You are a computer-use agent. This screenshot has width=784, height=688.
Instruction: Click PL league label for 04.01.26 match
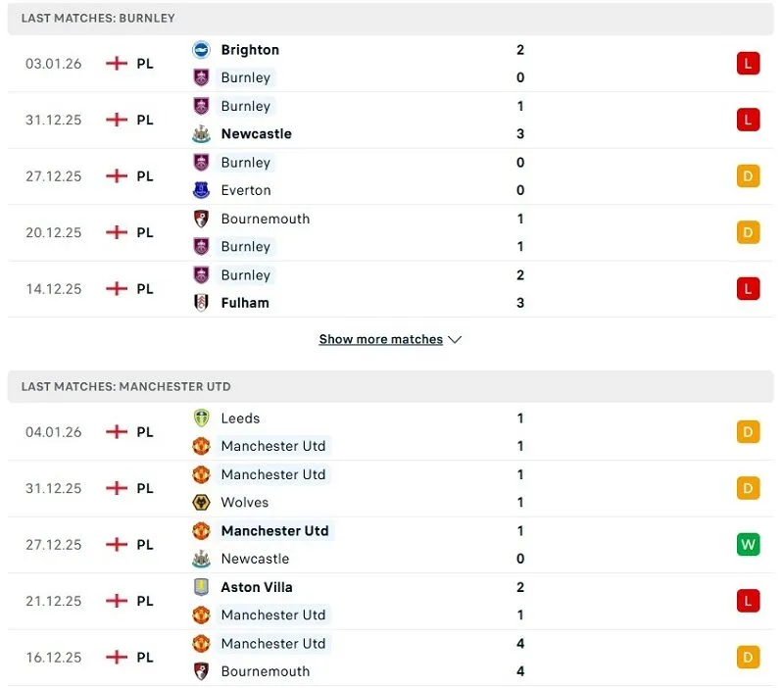point(145,432)
